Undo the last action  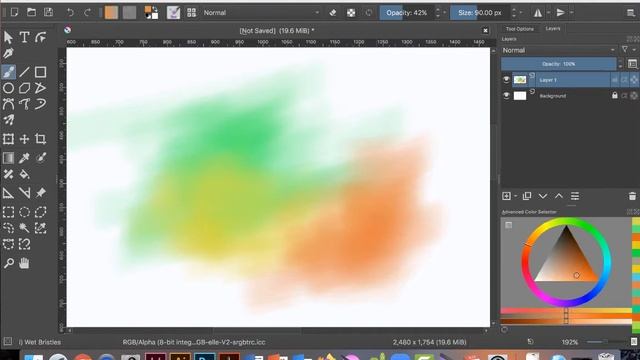(70, 13)
